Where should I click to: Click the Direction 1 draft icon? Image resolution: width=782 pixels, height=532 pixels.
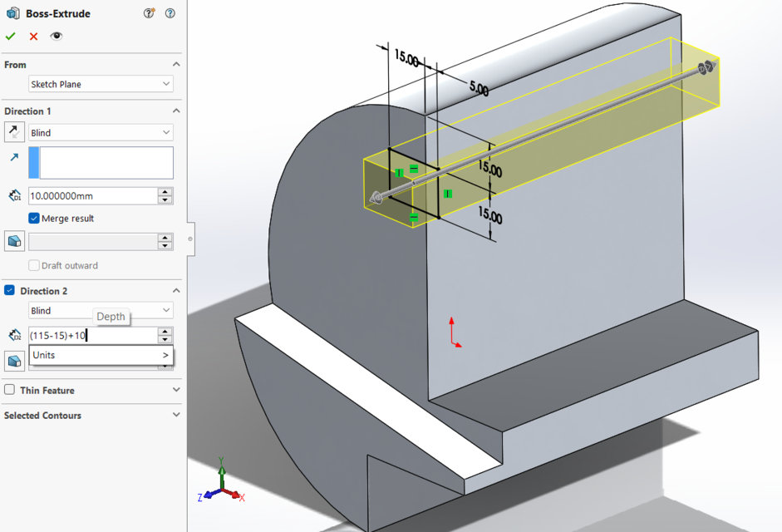(13, 241)
